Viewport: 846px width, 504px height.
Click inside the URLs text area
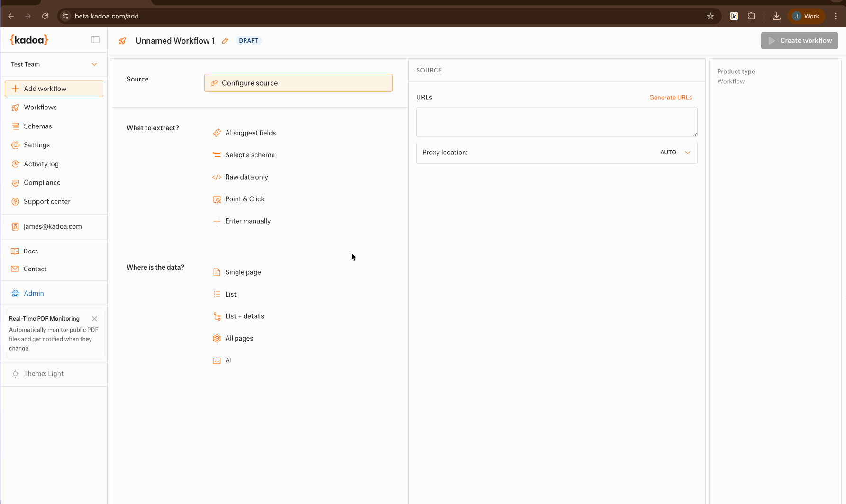click(x=556, y=122)
